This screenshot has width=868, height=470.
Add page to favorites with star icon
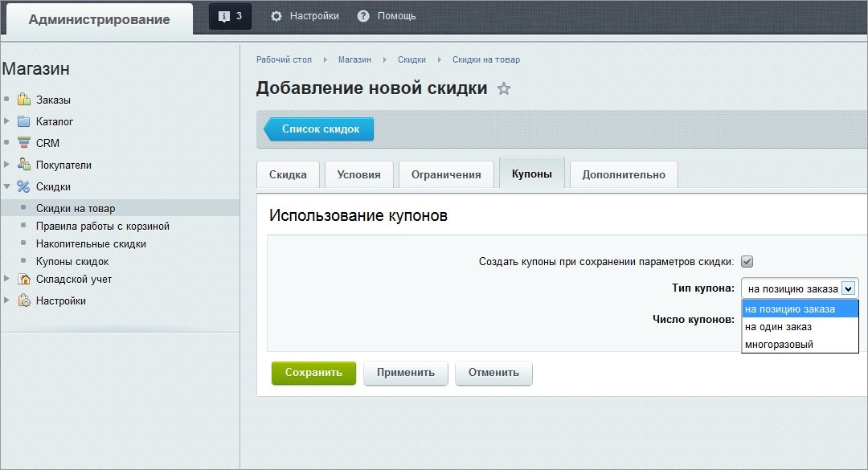[504, 88]
